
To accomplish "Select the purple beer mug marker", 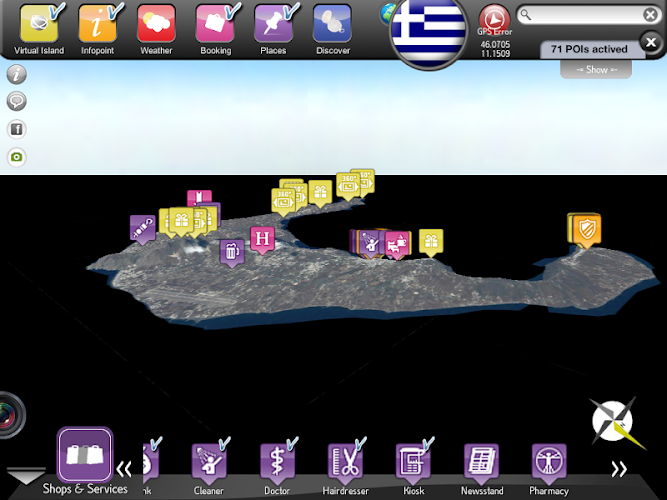I will coord(232,253).
